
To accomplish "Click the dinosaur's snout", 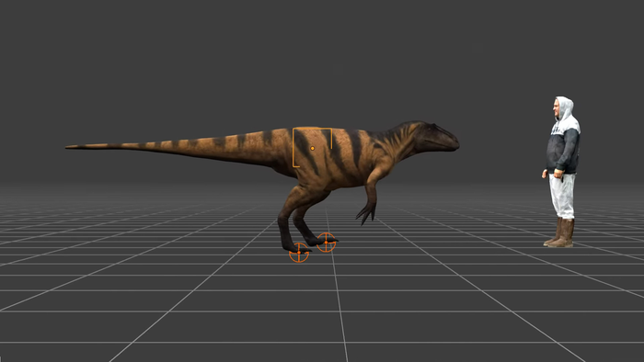I will pos(450,140).
